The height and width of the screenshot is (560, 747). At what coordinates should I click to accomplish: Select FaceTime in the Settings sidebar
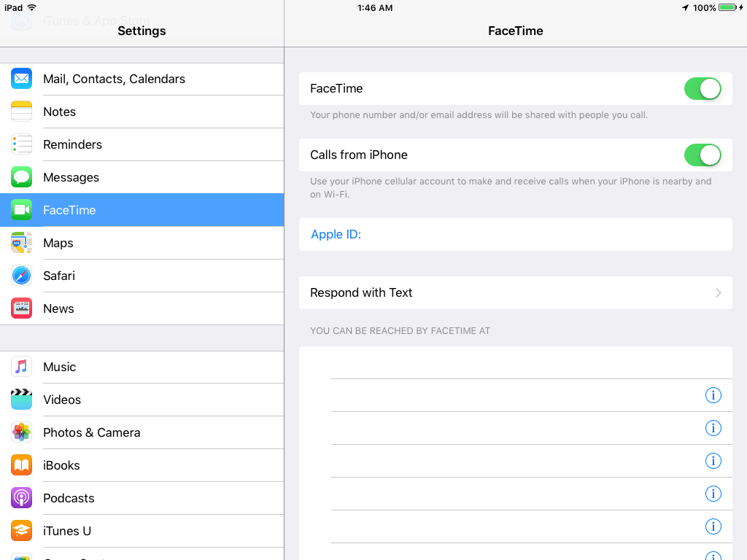(142, 210)
